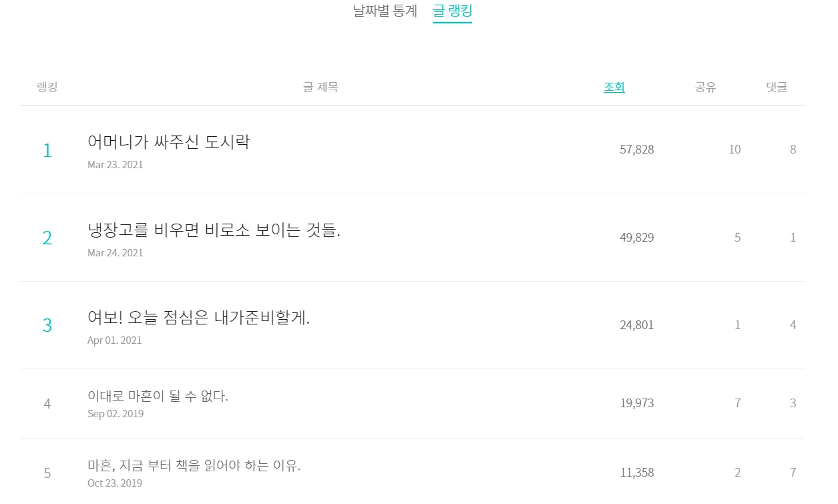Click the 글 제목 column header
This screenshot has width=838, height=504.
pyautogui.click(x=321, y=86)
